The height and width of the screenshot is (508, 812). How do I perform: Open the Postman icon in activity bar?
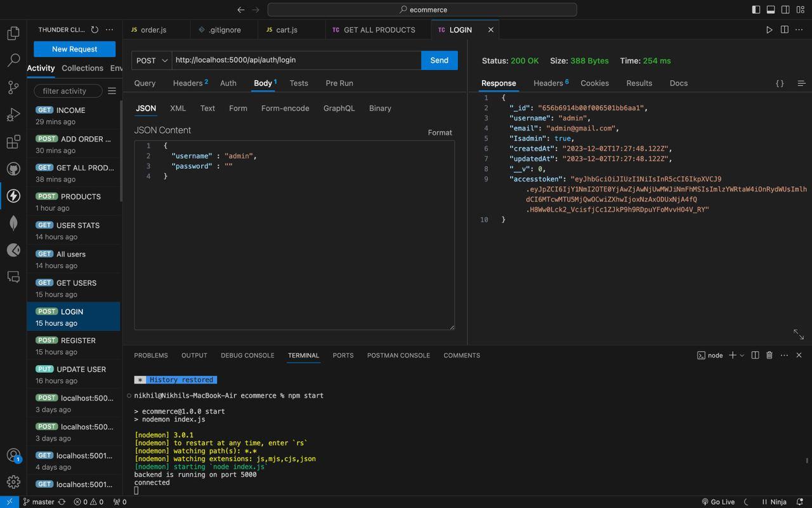coord(13,250)
